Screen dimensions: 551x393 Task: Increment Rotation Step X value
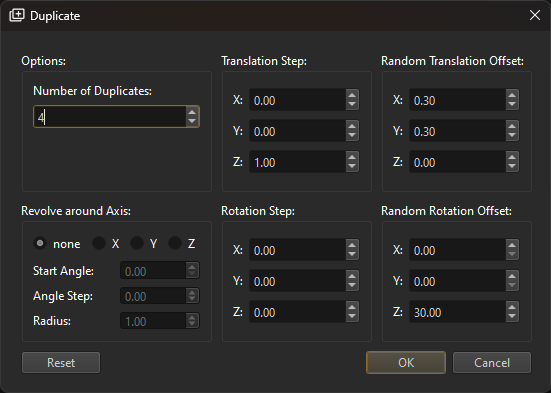[352, 245]
